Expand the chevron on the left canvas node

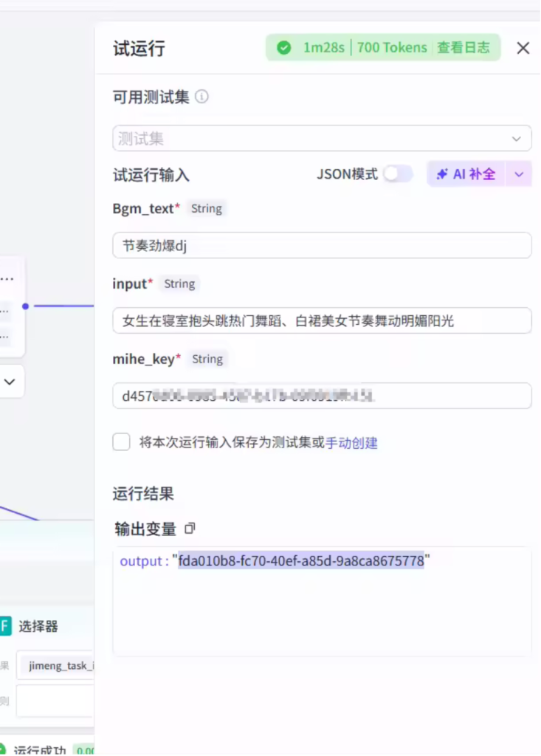pos(10,382)
